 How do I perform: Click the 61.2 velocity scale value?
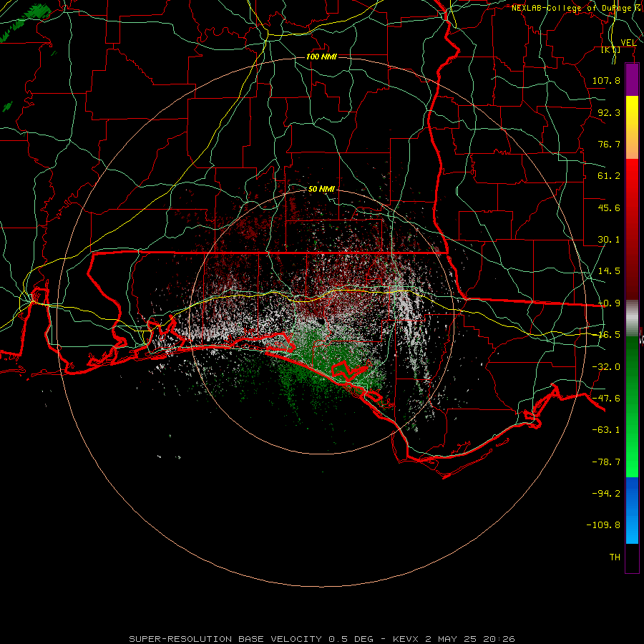pos(609,176)
